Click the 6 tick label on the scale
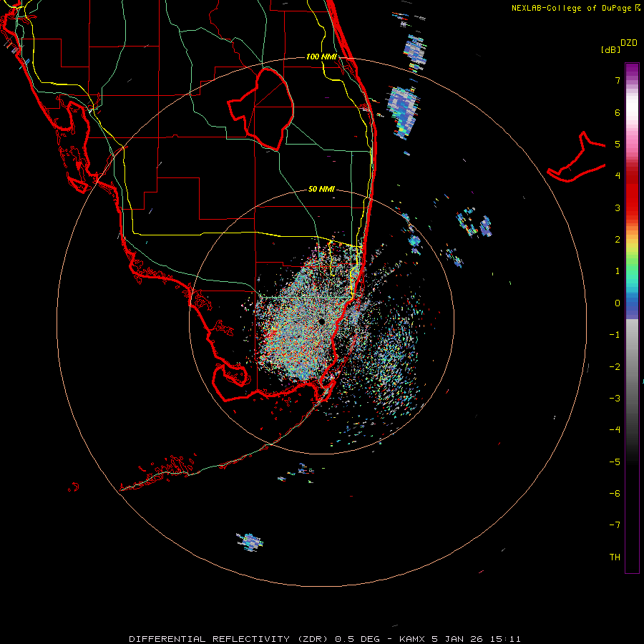The height and width of the screenshot is (644, 644). 618,112
